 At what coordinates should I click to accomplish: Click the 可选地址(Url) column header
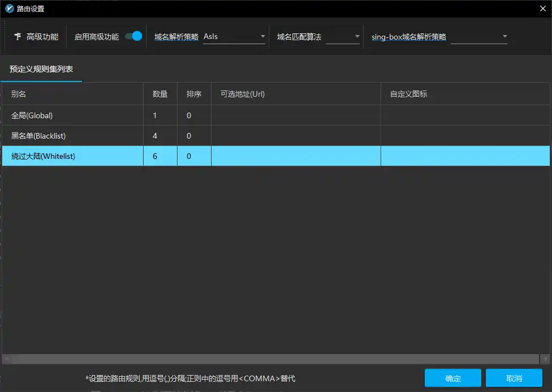click(x=296, y=94)
